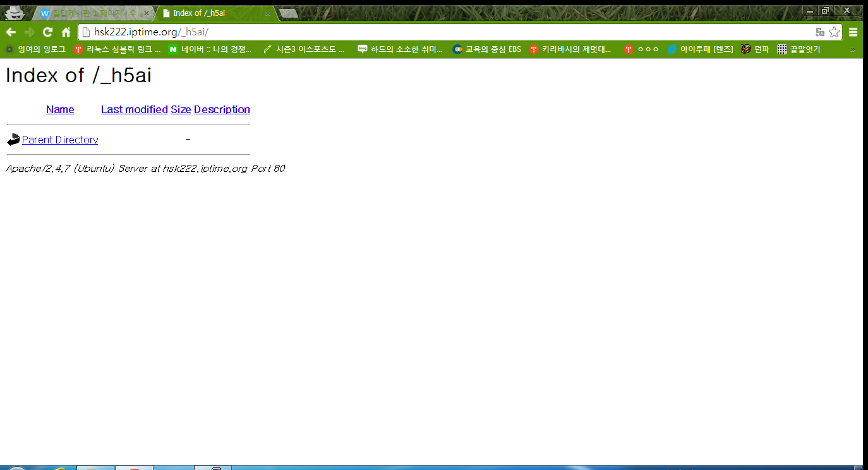Click the browser back arrow
The image size is (868, 470).
(x=11, y=32)
